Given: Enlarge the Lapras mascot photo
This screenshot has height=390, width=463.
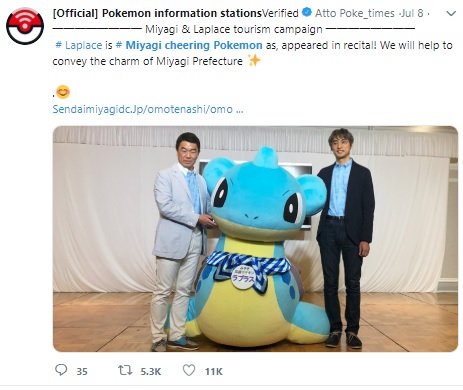Looking at the screenshot, I should 255,239.
